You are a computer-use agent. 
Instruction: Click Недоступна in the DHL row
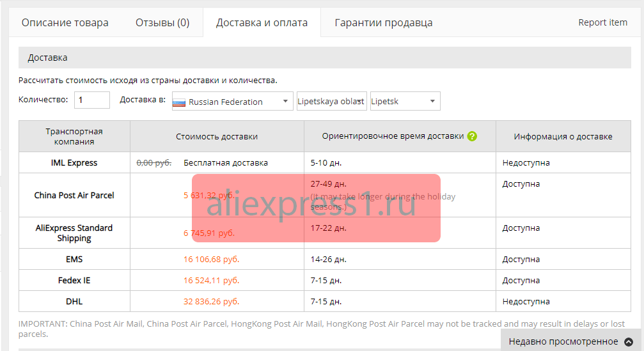click(526, 302)
